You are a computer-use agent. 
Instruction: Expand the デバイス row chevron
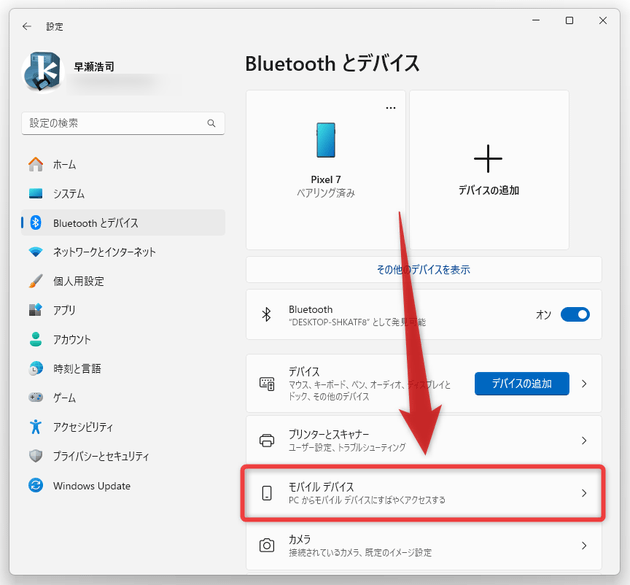tap(584, 383)
